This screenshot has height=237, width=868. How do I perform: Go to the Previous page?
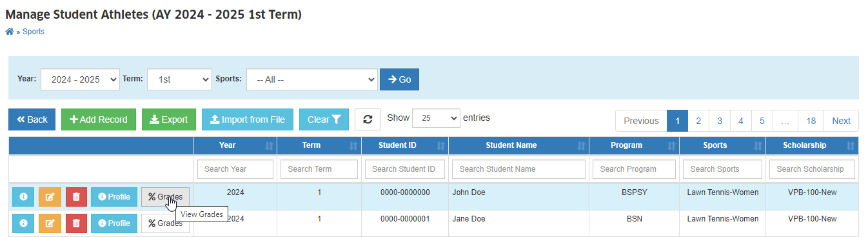click(x=641, y=121)
